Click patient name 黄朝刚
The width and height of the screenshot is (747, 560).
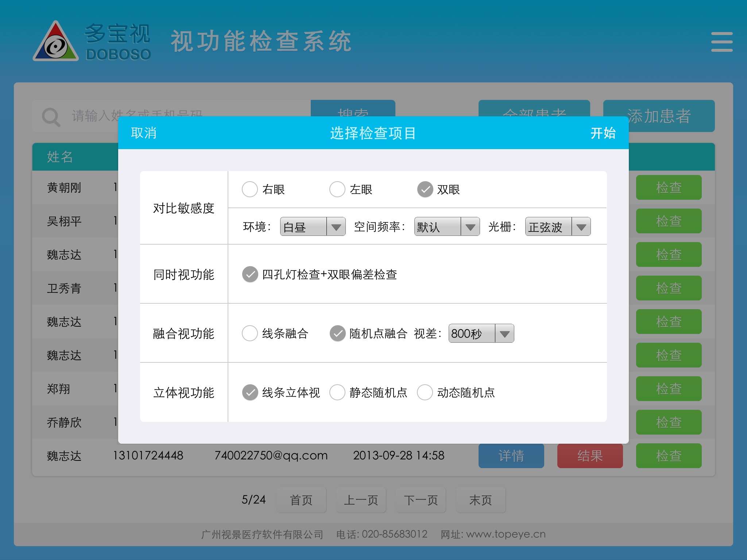click(x=64, y=188)
